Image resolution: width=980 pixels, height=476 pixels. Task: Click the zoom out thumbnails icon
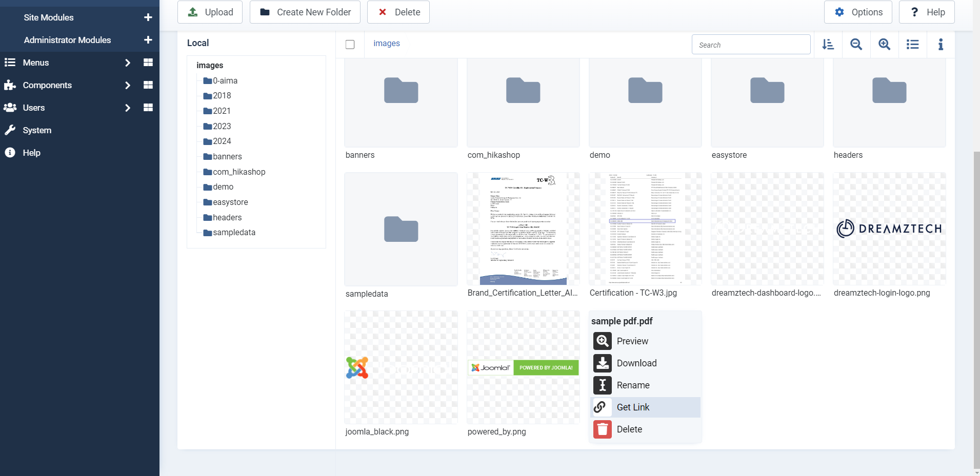click(x=856, y=45)
